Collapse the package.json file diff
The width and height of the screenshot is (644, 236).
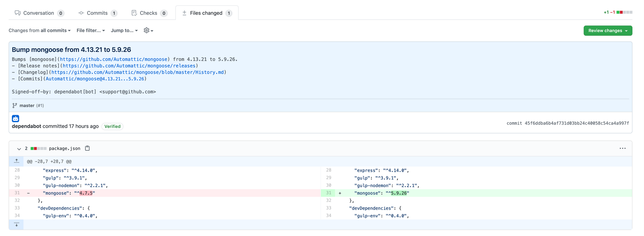pos(19,149)
